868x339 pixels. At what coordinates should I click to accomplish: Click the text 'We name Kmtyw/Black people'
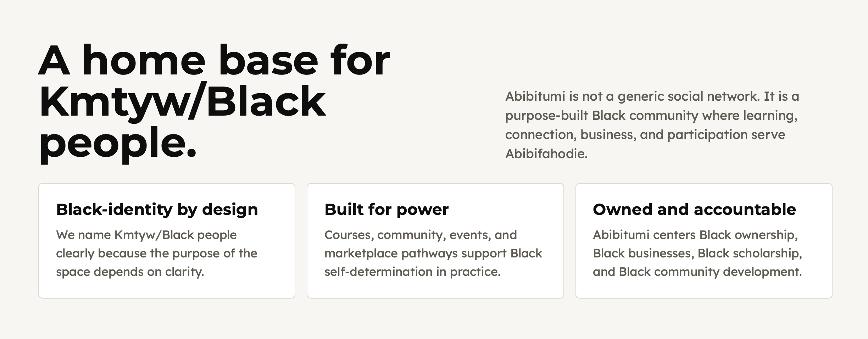pos(146,235)
